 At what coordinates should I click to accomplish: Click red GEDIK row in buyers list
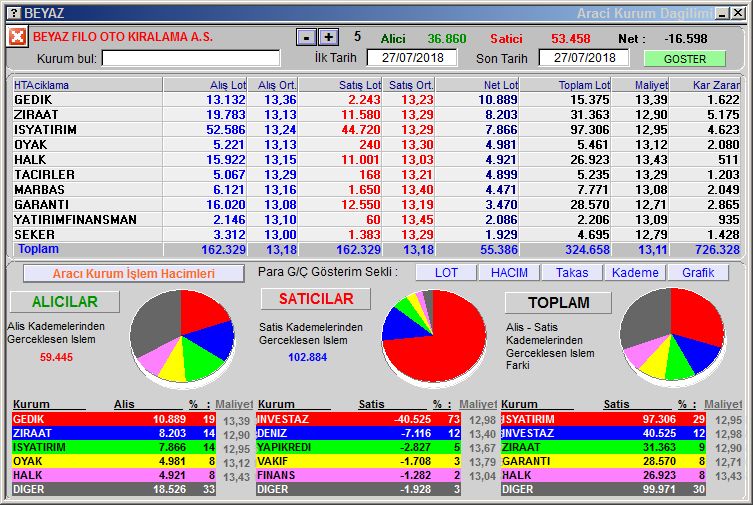(114, 419)
